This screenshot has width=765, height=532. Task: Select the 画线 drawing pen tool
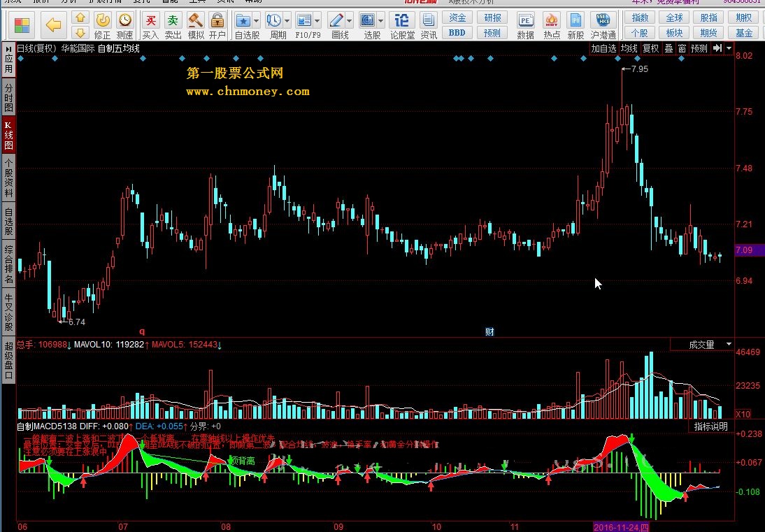pos(336,20)
